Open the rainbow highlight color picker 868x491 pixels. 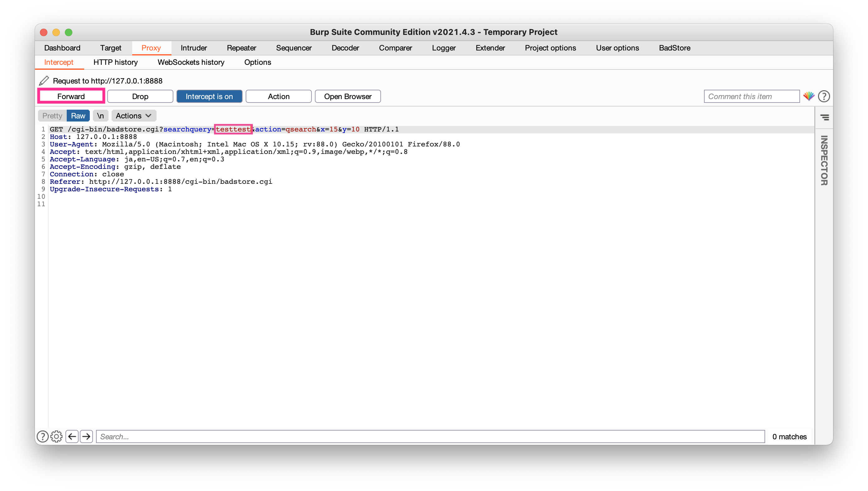808,97
